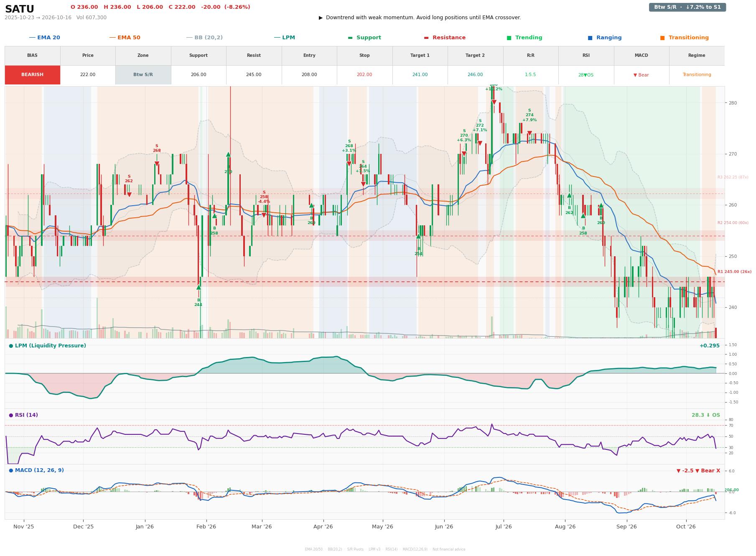
Task: Click the Trending regime legend item
Action: (524, 38)
